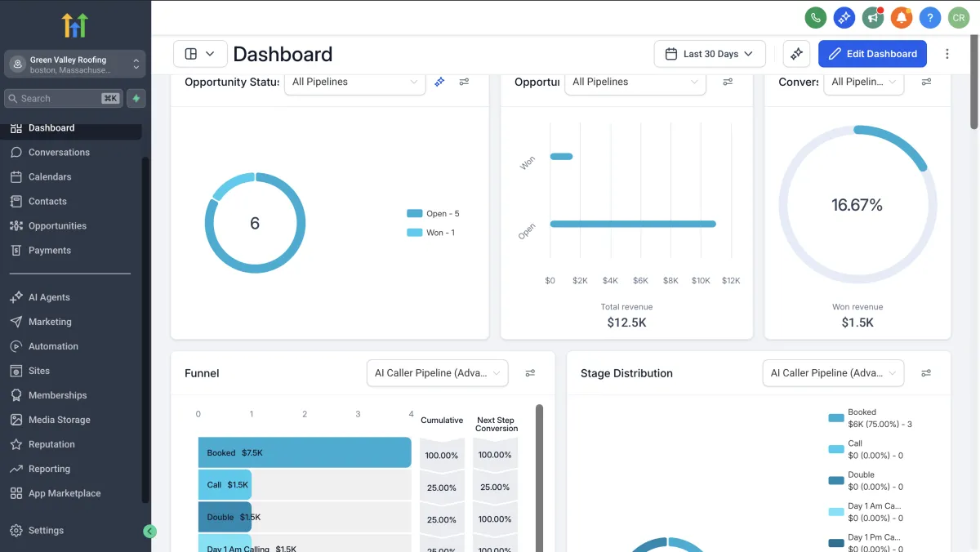The height and width of the screenshot is (552, 980).
Task: Click the Call $1.5K funnel bar
Action: click(x=225, y=485)
